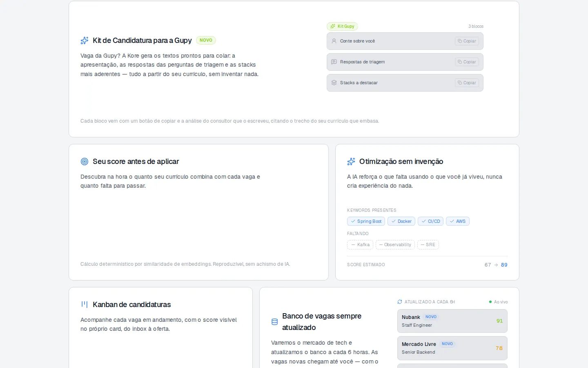This screenshot has width=588, height=368.
Task: Select the Docker keyword chip
Action: [x=401, y=221]
